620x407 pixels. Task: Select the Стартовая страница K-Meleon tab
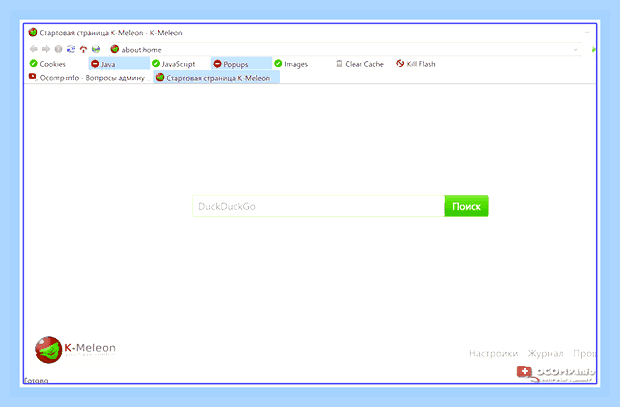click(x=216, y=78)
